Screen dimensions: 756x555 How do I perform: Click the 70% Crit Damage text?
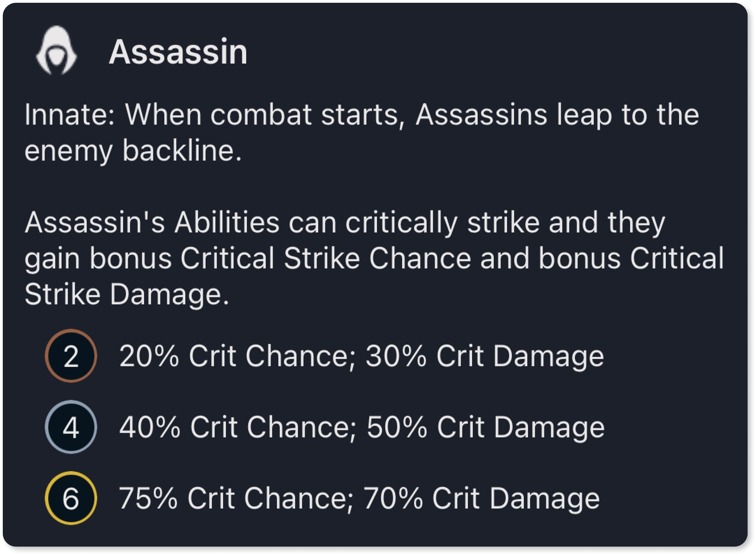[x=482, y=499]
